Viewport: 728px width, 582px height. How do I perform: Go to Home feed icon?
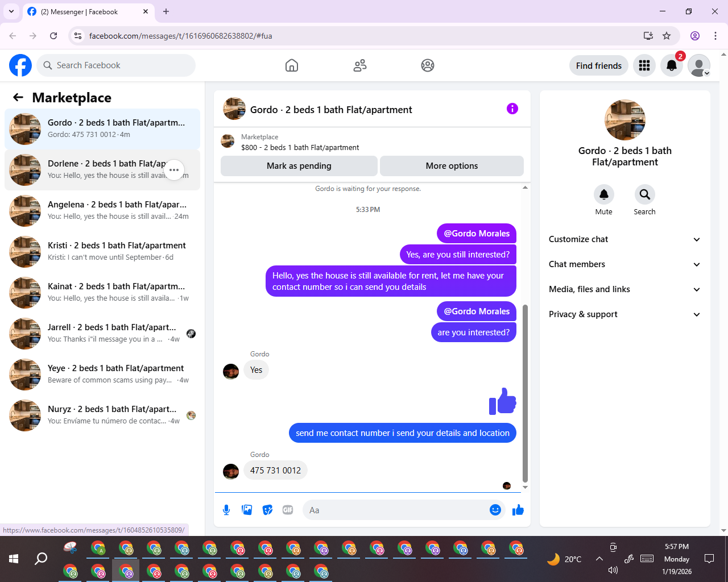292,65
